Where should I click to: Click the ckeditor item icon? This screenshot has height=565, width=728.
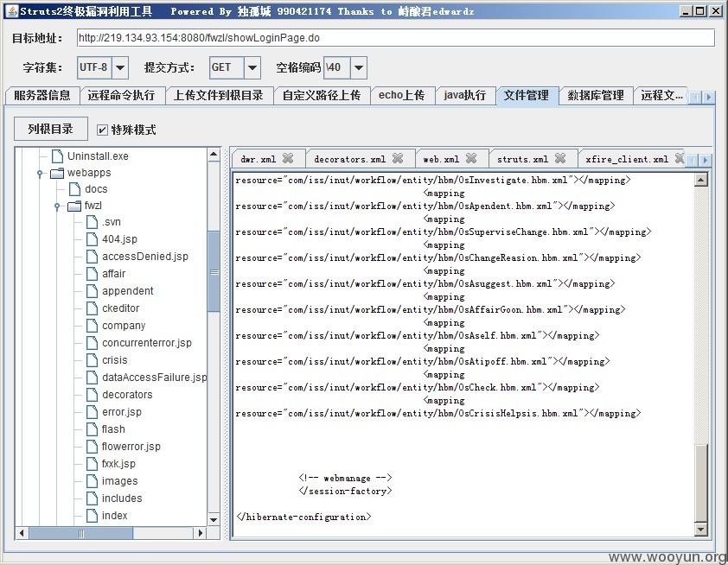(x=92, y=308)
